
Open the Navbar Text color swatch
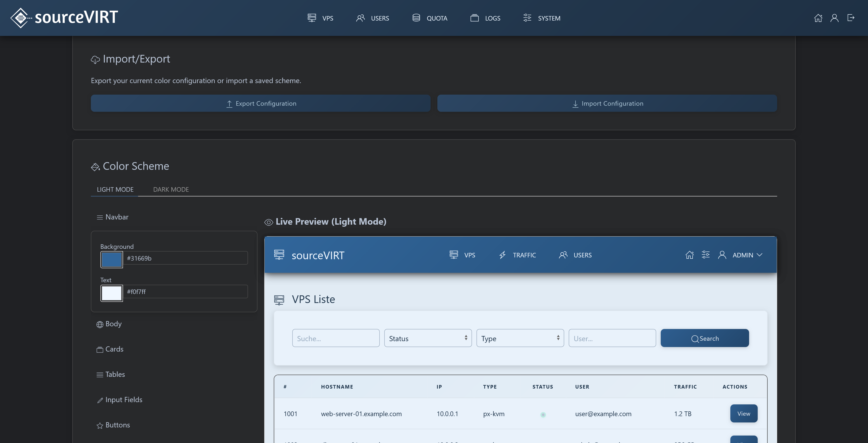[x=111, y=293]
